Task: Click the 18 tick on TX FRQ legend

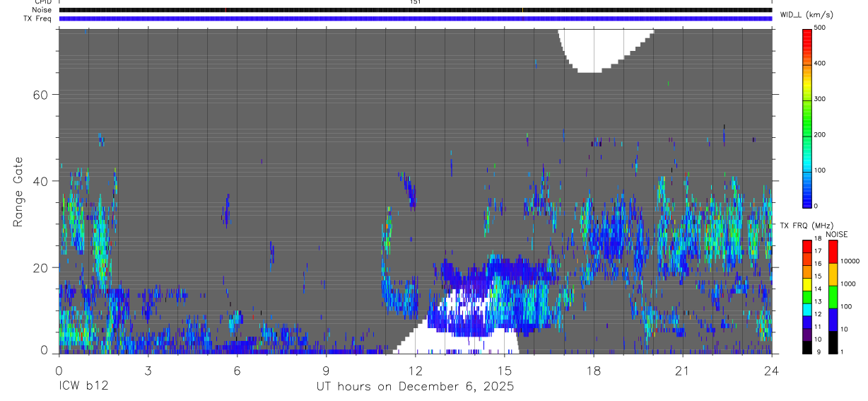Action: pos(818,239)
